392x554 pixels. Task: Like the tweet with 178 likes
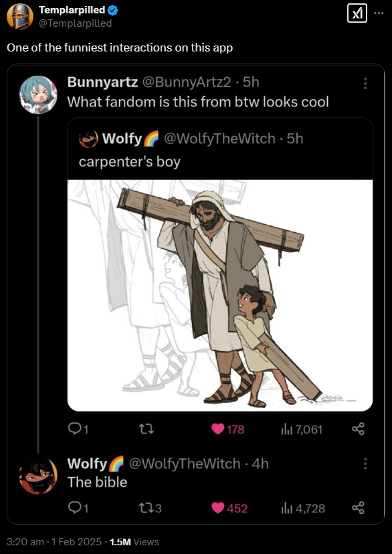228,430
